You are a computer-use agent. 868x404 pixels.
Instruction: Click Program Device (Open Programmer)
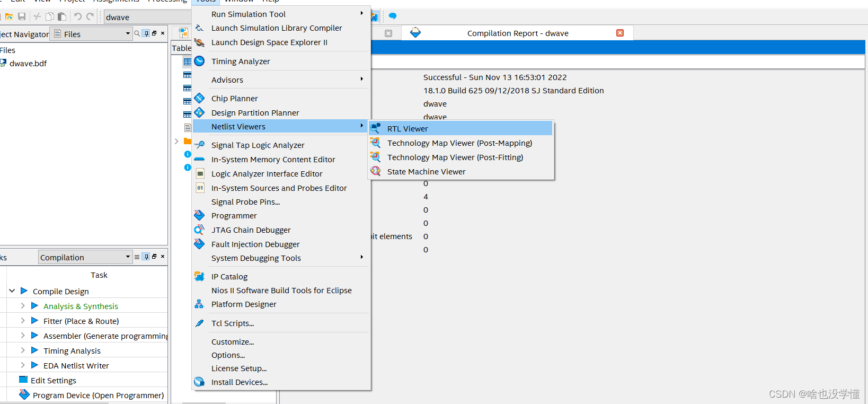tap(99, 396)
